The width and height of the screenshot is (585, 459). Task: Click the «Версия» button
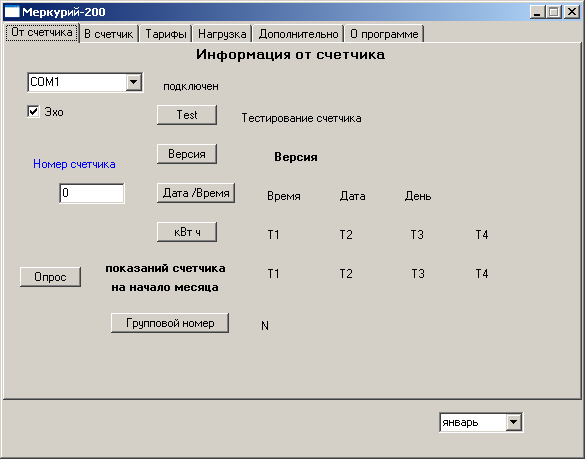(x=187, y=154)
